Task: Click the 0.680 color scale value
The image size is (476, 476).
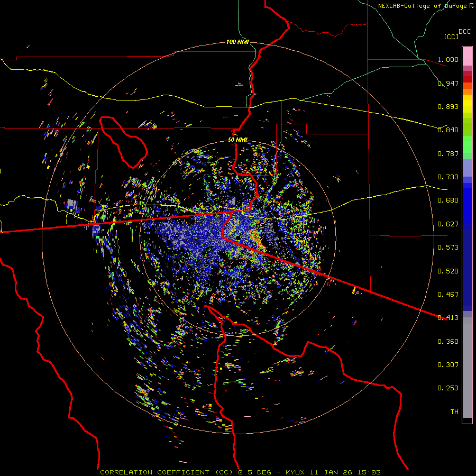Action: coord(448,200)
